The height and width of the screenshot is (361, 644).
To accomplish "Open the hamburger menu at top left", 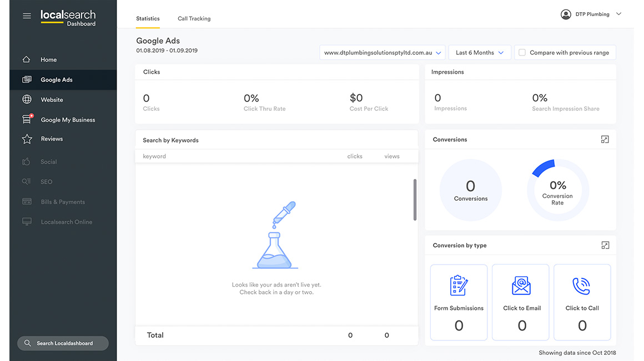I will click(27, 16).
